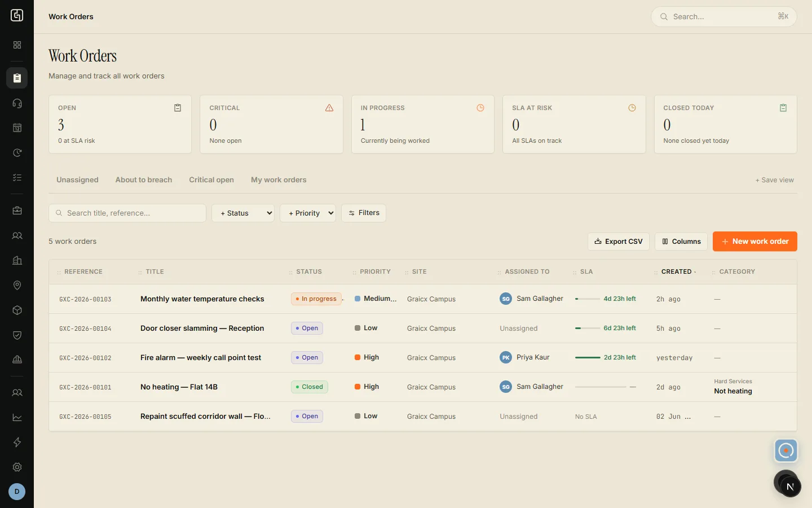Click the user avatar labeled D
The height and width of the screenshot is (508, 812).
(17, 492)
